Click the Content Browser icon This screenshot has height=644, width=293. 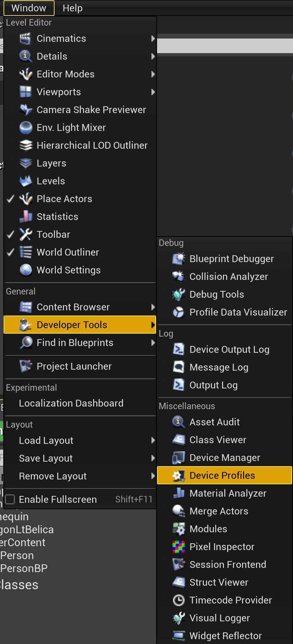coord(26,307)
